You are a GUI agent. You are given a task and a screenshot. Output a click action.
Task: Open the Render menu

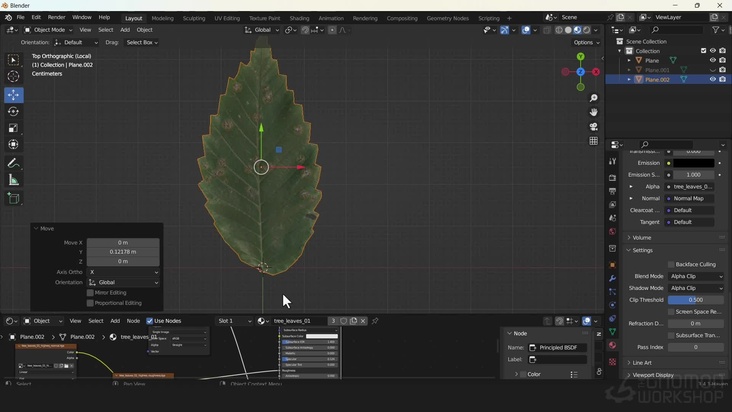[x=57, y=17]
